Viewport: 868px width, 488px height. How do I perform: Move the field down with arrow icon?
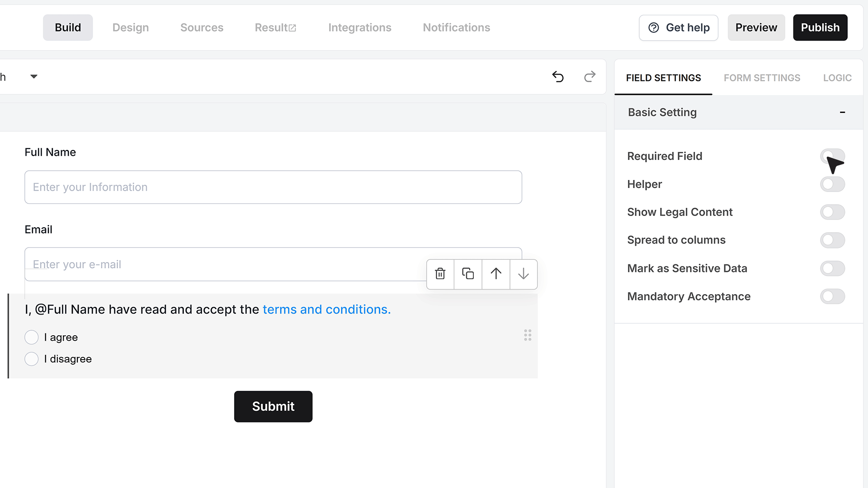(524, 274)
